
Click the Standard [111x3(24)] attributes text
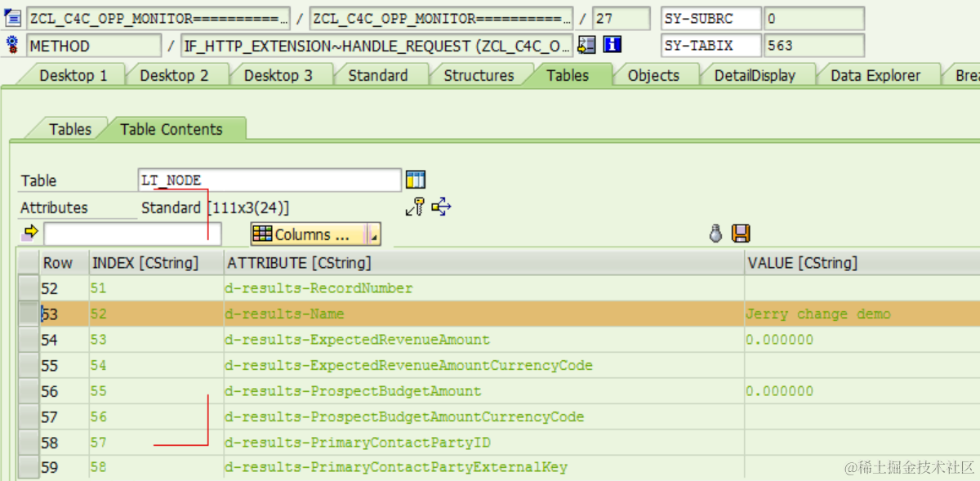215,207
